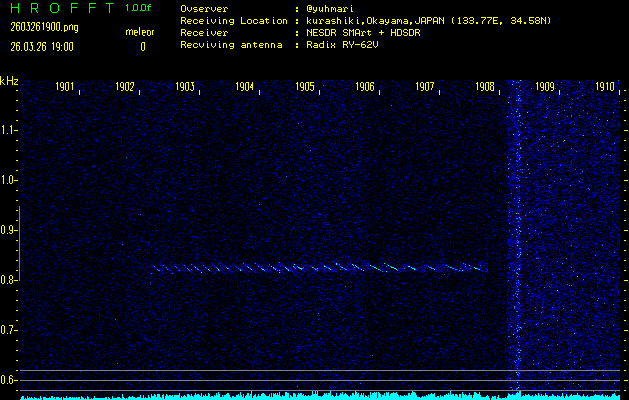The width and height of the screenshot is (629, 400).
Task: Click the 26.03.26 19:00 timestamp
Action: (45, 46)
